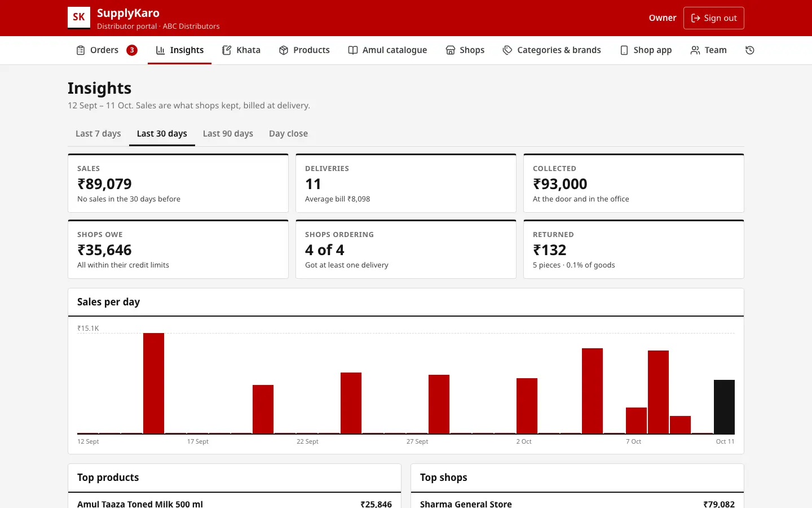
Task: Open Categories & brands
Action: pos(552,50)
